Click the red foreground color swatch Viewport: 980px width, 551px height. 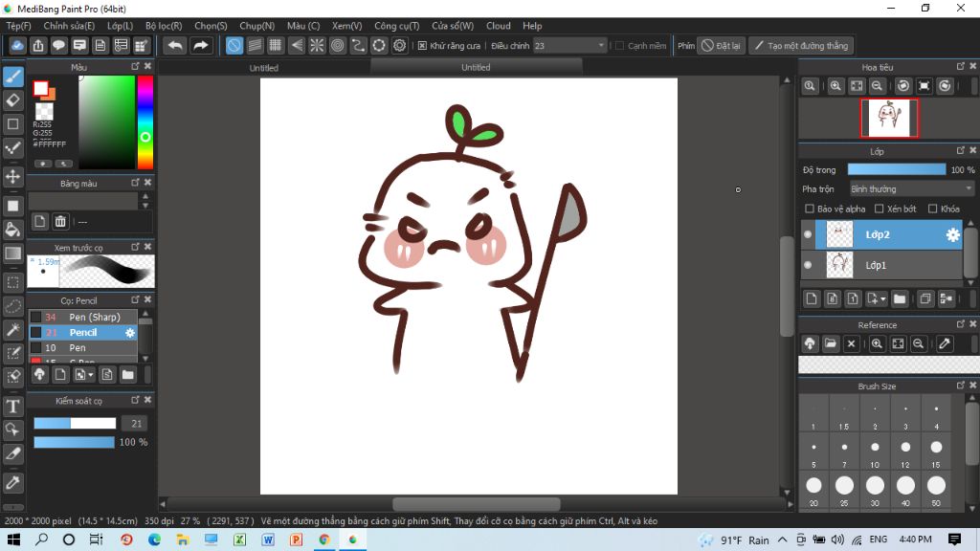tap(40, 89)
